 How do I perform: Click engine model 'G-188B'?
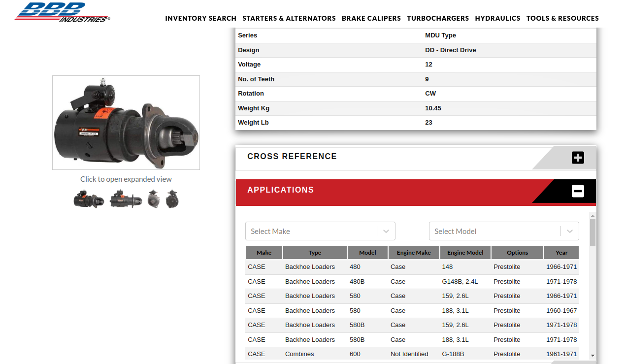click(x=453, y=354)
